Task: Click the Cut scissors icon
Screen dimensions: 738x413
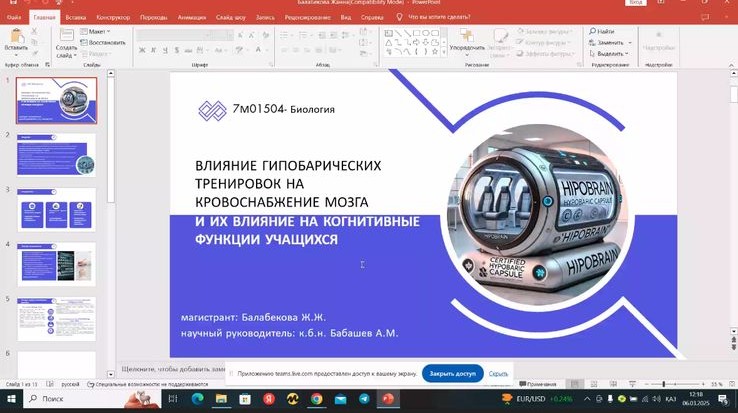Action: [34, 31]
